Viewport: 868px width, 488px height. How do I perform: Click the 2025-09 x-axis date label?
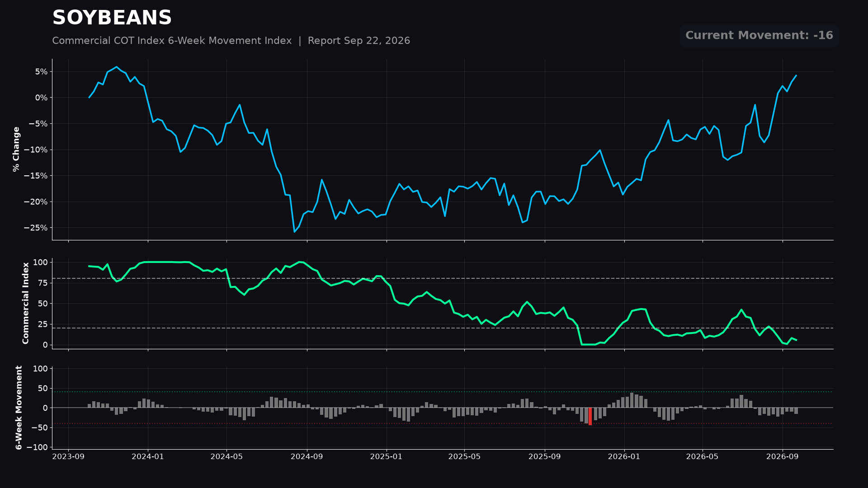click(x=545, y=457)
